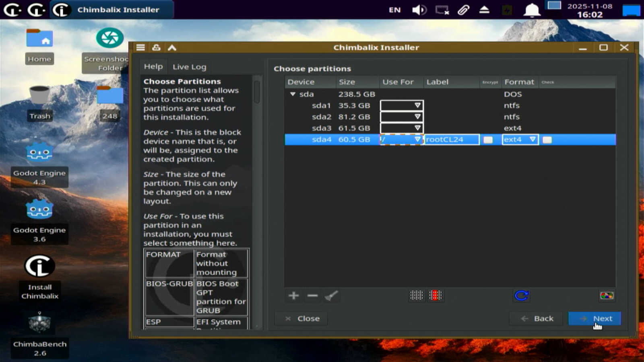Click the Encrypt column header
Image resolution: width=644 pixels, height=362 pixels.
click(x=490, y=82)
